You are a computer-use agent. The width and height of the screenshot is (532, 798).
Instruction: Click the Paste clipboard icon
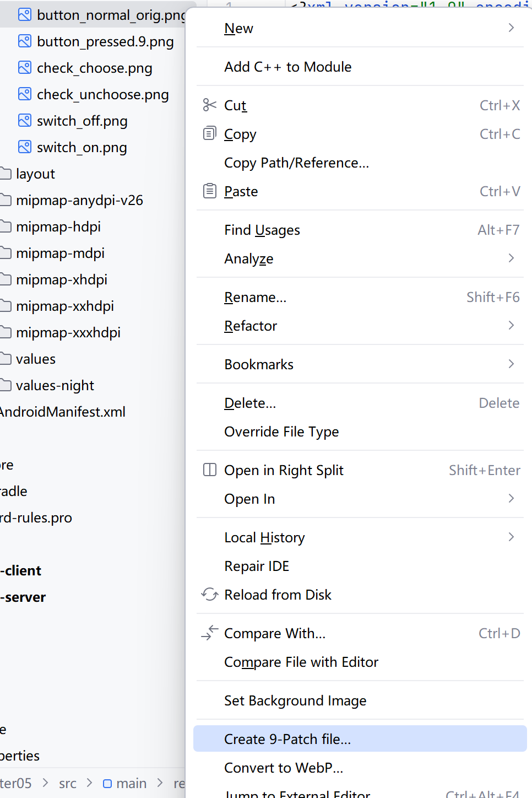pos(209,191)
